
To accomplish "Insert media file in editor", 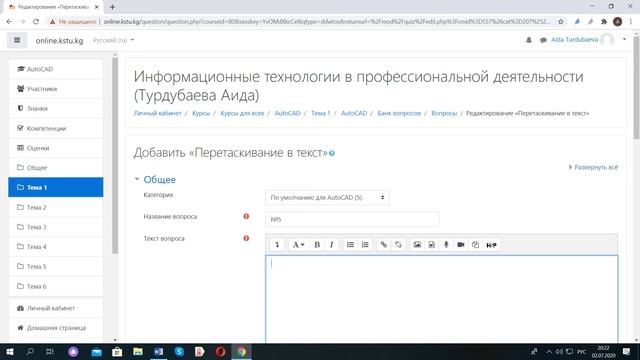I will (x=431, y=244).
